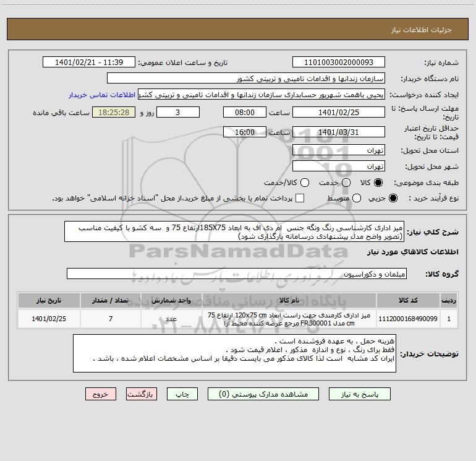Click the unit cell عدد
476x461 pixels.
pyautogui.click(x=171, y=319)
